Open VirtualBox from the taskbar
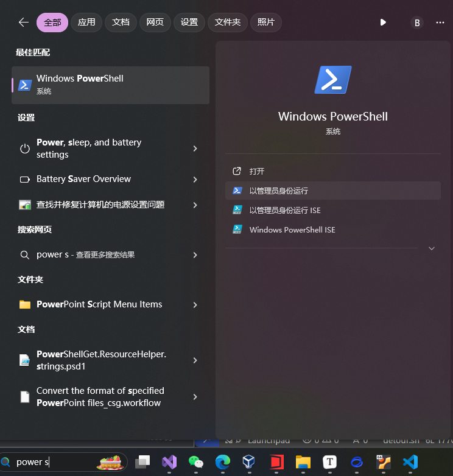Viewport: 453px width, 476px height. 249,462
